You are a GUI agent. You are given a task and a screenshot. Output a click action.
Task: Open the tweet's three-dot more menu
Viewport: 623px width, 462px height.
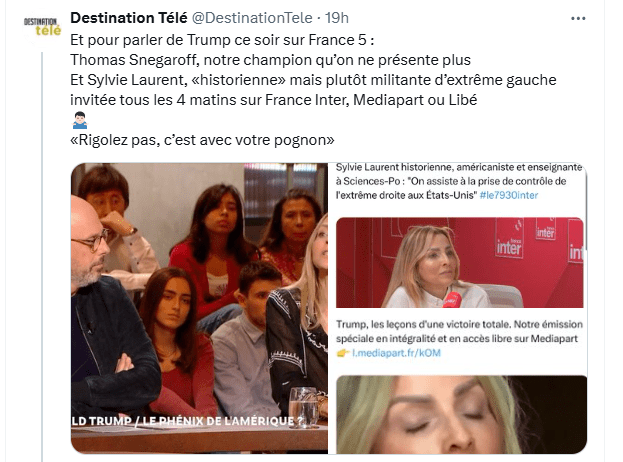(578, 18)
